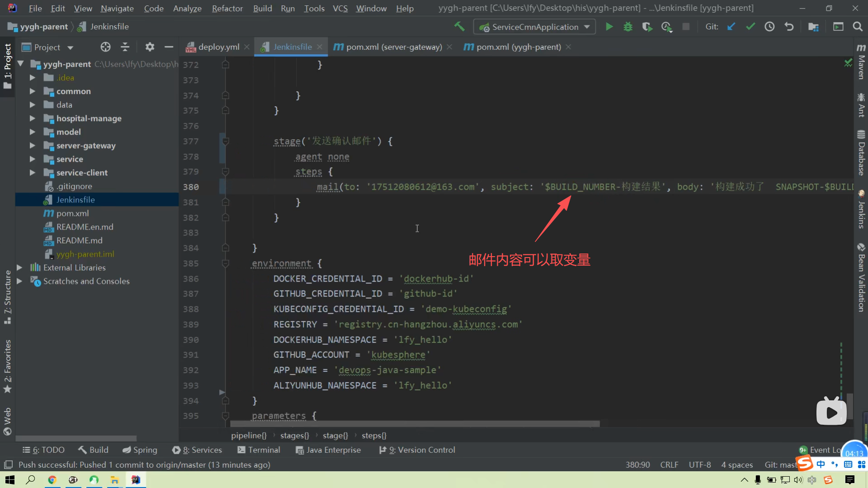868x488 pixels.
Task: Open the Spring tool window
Action: coord(140,450)
